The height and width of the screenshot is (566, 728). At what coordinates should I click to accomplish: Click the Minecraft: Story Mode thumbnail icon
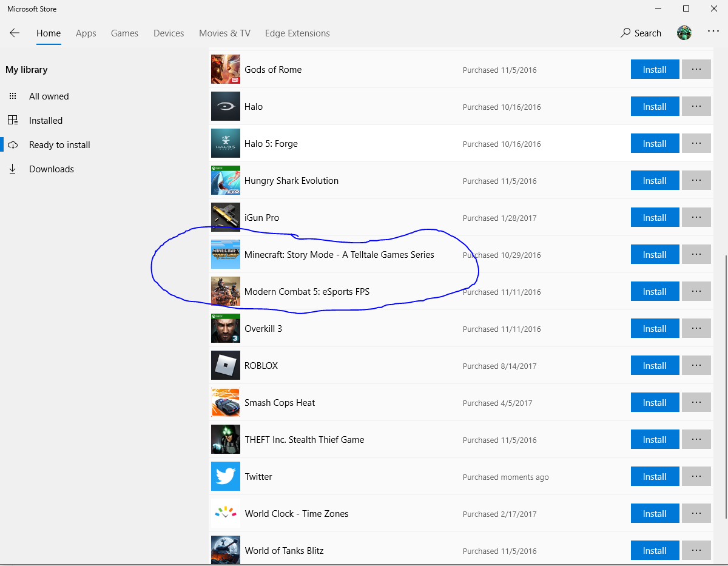(226, 254)
